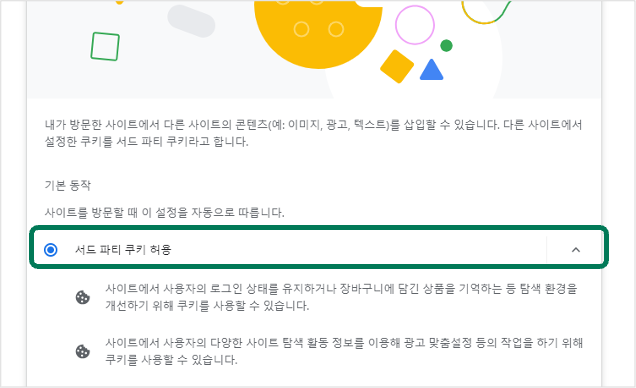Click yellow-green curved line in banner corner
636x388 pixels.
tap(486, 12)
